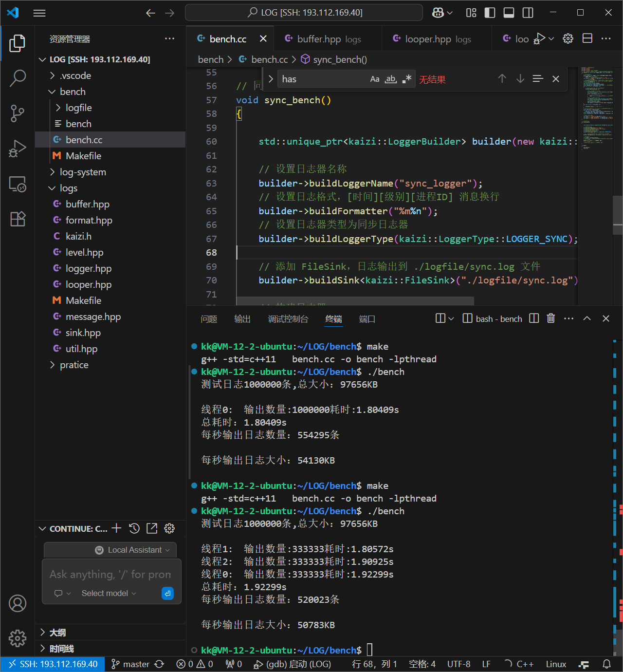This screenshot has width=623, height=672.
Task: Split the terminal icon
Action: point(534,318)
